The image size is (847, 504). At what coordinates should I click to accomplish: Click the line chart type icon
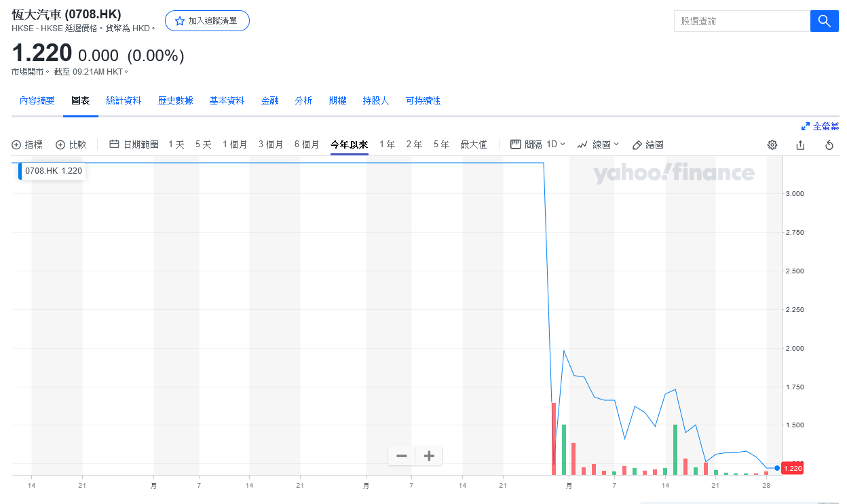[582, 144]
